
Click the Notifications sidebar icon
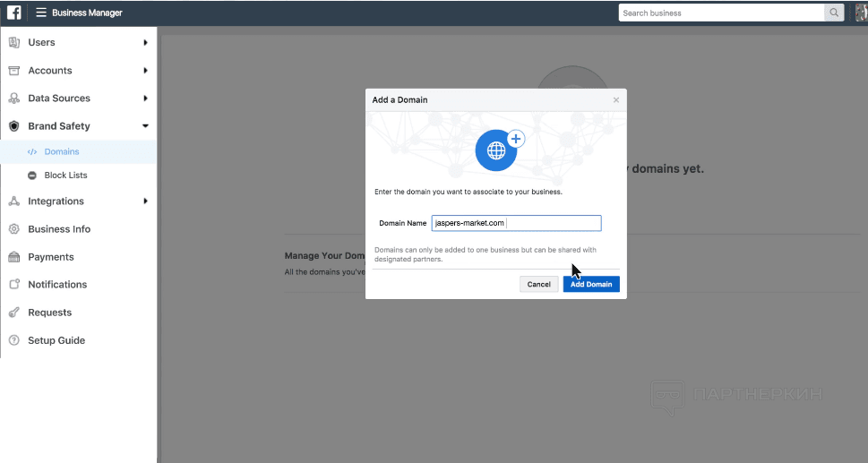tap(14, 284)
